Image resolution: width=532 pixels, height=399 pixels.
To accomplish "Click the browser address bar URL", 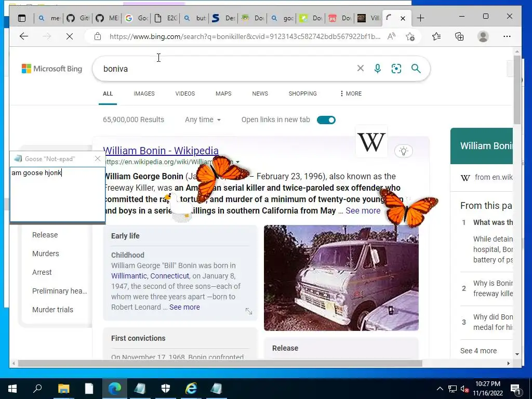I will [245, 36].
